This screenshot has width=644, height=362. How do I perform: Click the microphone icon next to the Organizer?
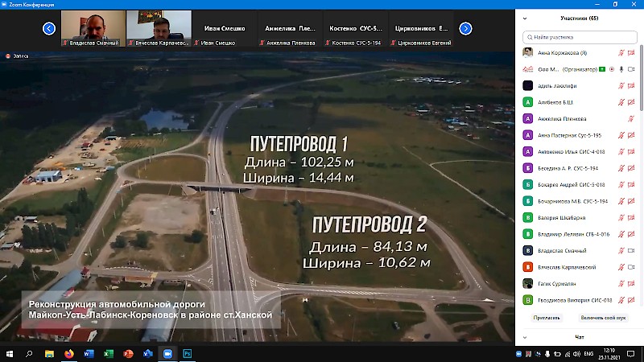[x=620, y=69]
